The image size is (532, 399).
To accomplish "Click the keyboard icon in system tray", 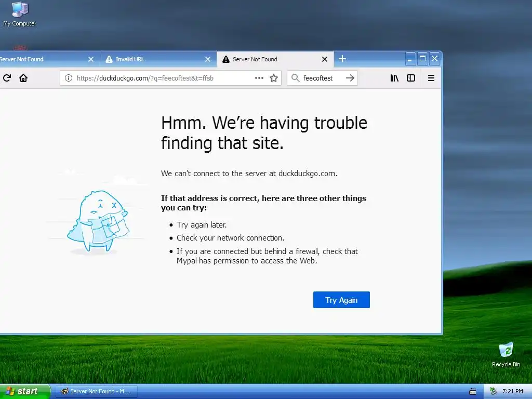I will pos(473,392).
